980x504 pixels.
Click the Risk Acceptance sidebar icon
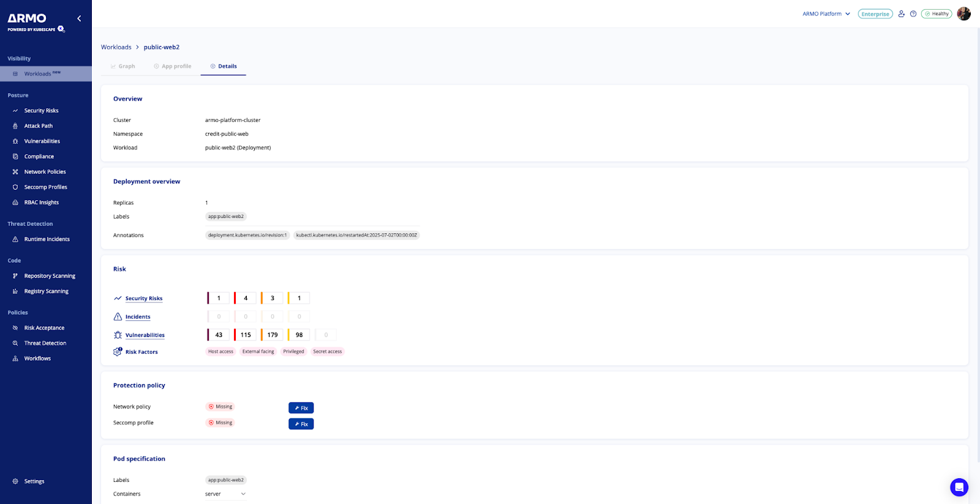coord(15,328)
